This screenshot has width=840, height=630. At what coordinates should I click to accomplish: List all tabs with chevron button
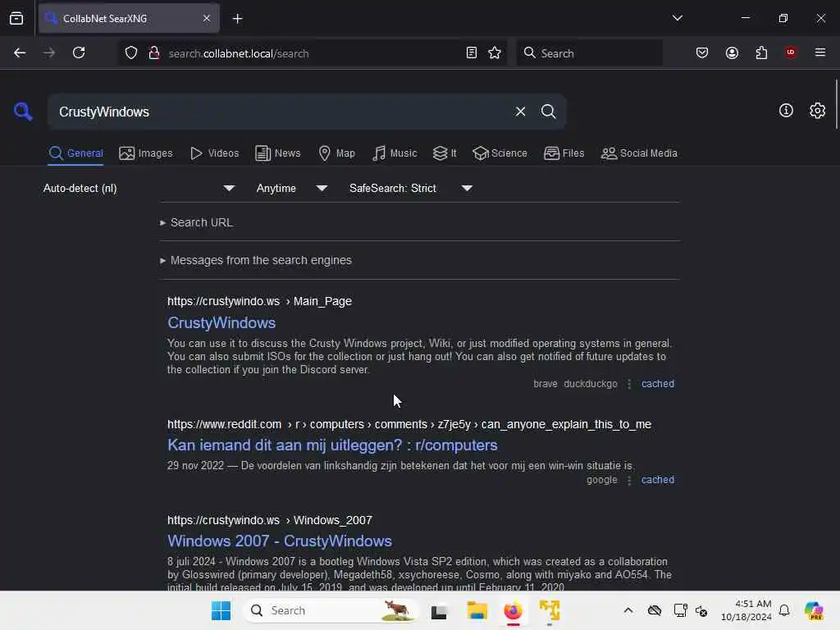[677, 18]
